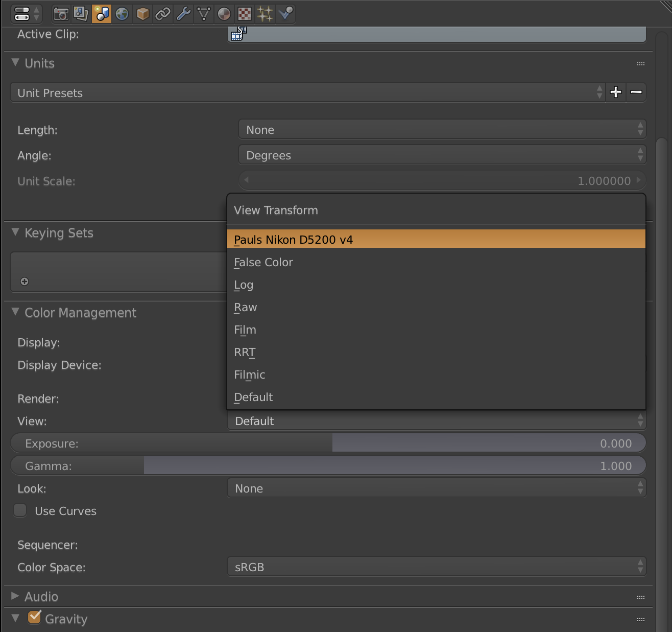
Task: Choose Filmic view transform
Action: click(436, 374)
